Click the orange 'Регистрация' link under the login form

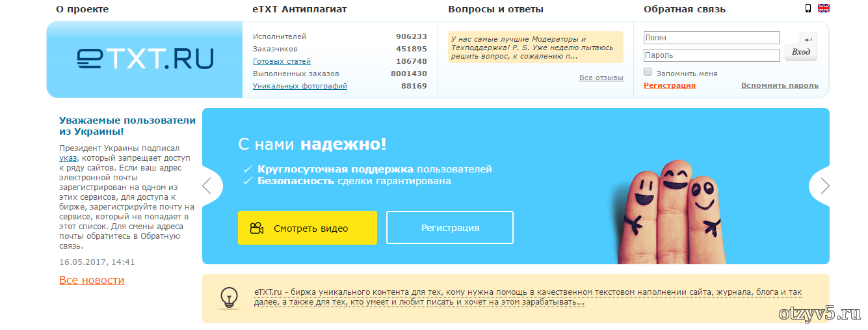(670, 86)
